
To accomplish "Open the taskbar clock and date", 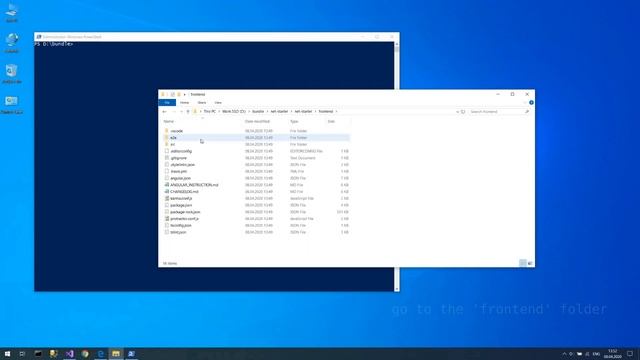I will pos(613,353).
